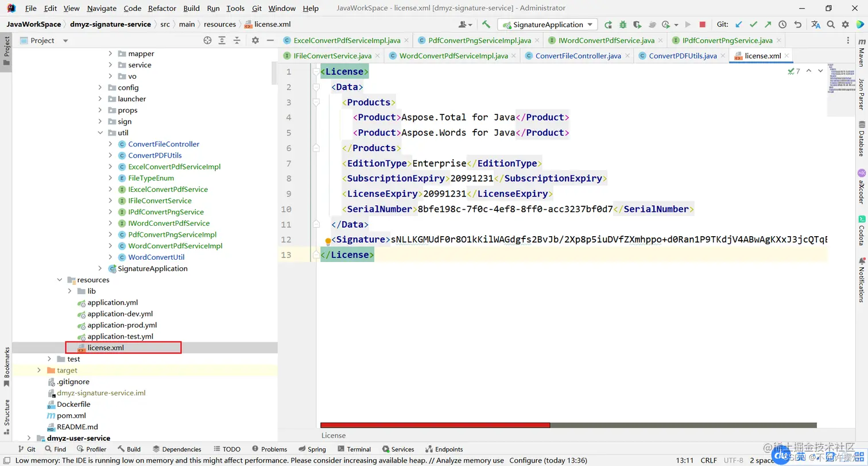
Task: Click the Build Project hammer icon
Action: point(486,24)
